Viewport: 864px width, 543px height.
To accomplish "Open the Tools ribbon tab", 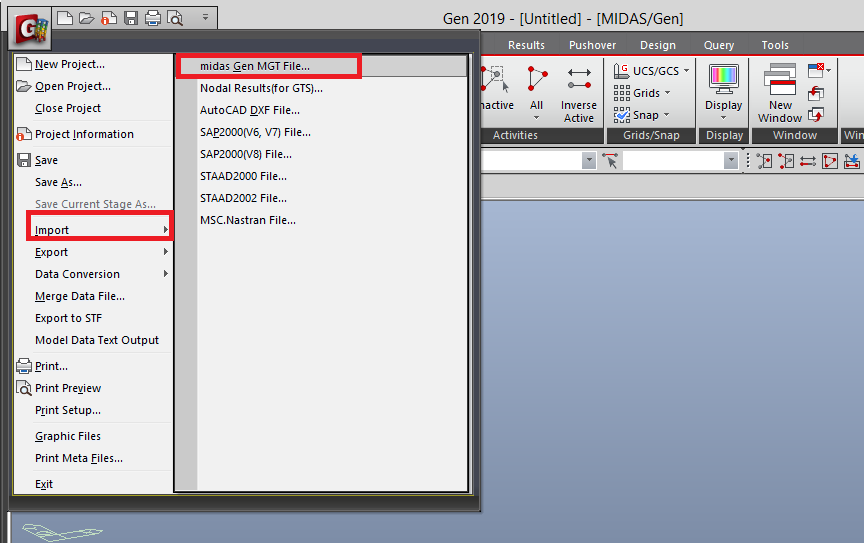I will click(775, 45).
